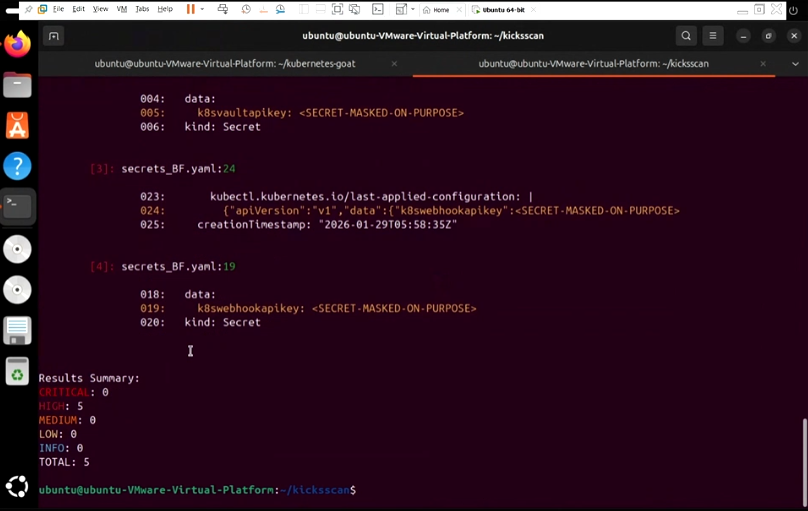Click the 'Results Summary:' heading

89,378
